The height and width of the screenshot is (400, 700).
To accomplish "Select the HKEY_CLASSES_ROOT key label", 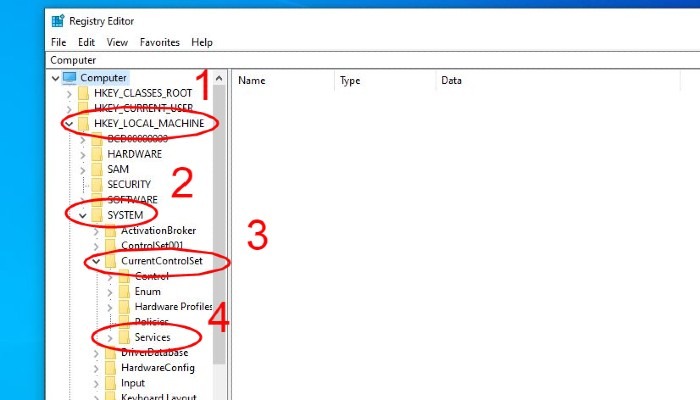I will click(143, 93).
